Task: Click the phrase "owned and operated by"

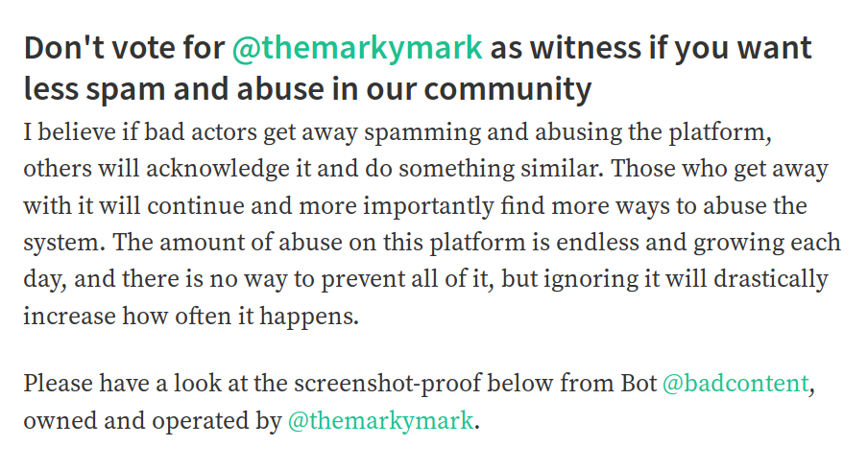Action: point(151,421)
